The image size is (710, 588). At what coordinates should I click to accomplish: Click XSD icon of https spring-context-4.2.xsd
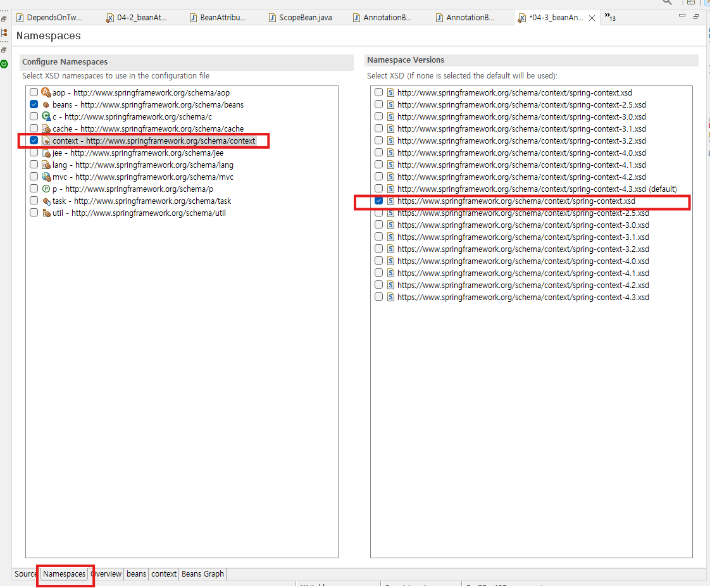[x=391, y=285]
